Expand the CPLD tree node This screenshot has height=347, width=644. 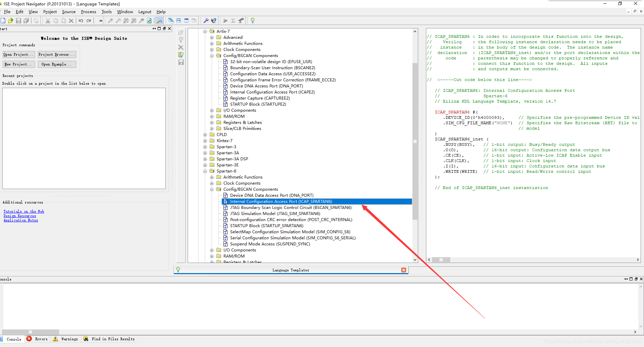(x=205, y=135)
